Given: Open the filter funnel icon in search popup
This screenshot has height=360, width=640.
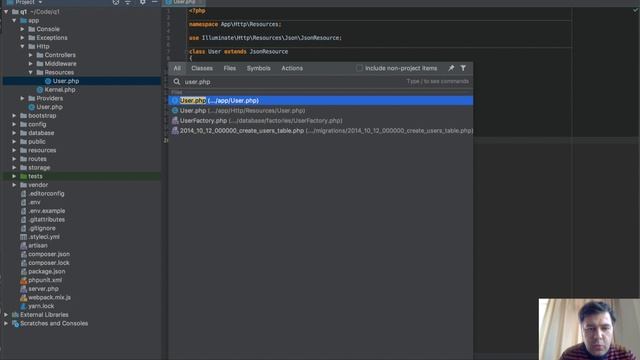Looking at the screenshot, I should 463,68.
